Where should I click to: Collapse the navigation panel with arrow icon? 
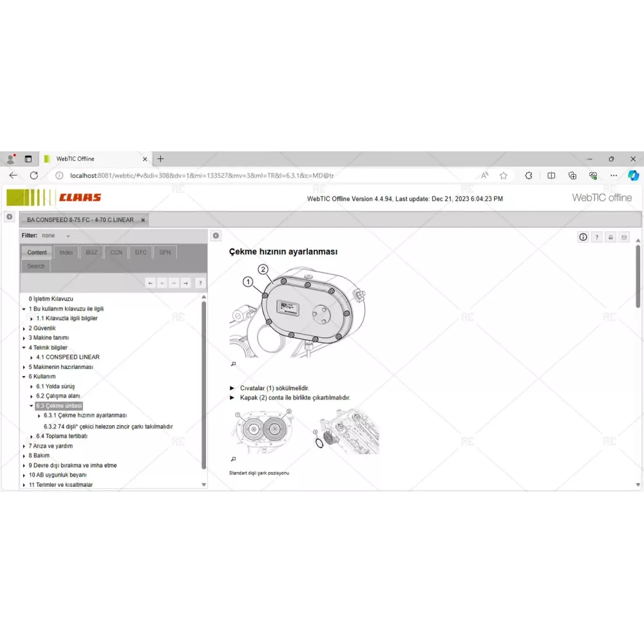[216, 236]
